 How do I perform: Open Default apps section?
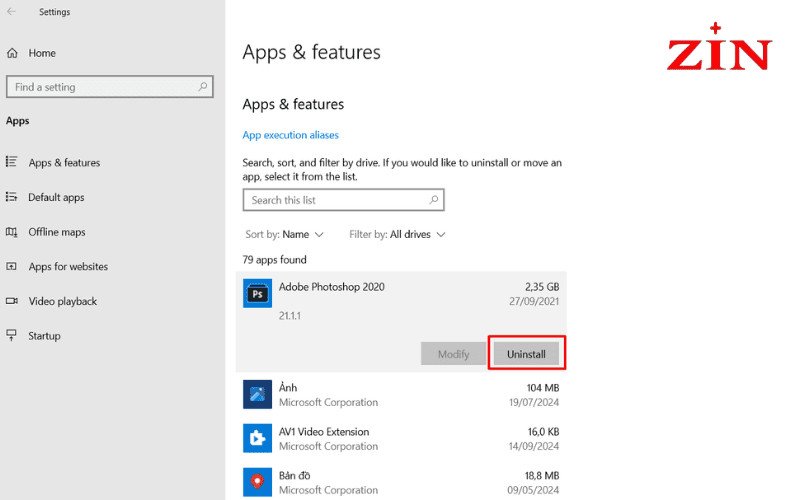(56, 197)
